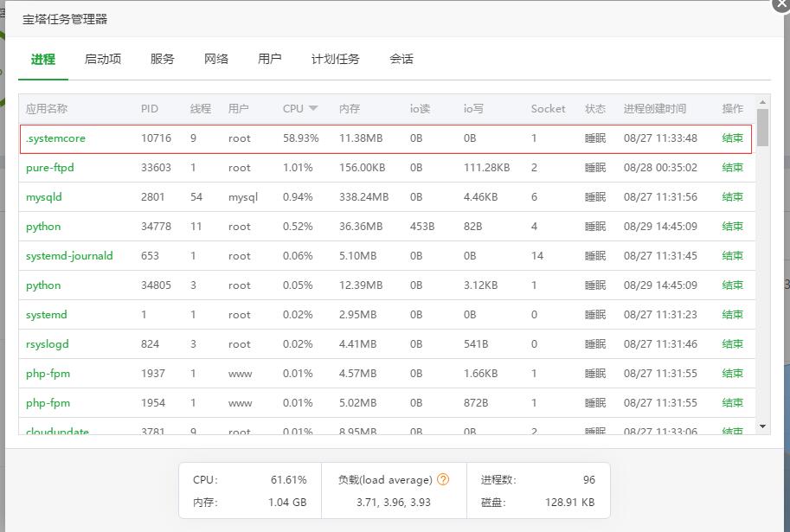790x532 pixels.
Task: Open the 服务 tab
Action: [x=162, y=59]
